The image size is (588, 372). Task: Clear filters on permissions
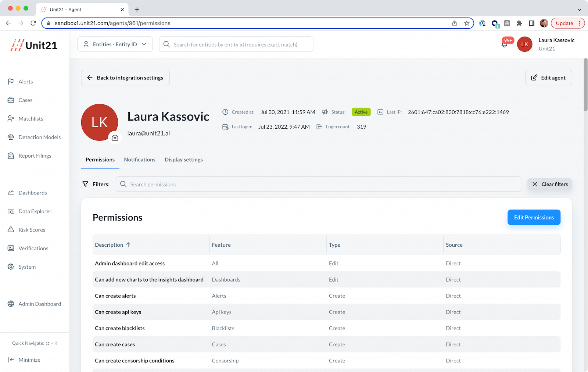(x=550, y=184)
